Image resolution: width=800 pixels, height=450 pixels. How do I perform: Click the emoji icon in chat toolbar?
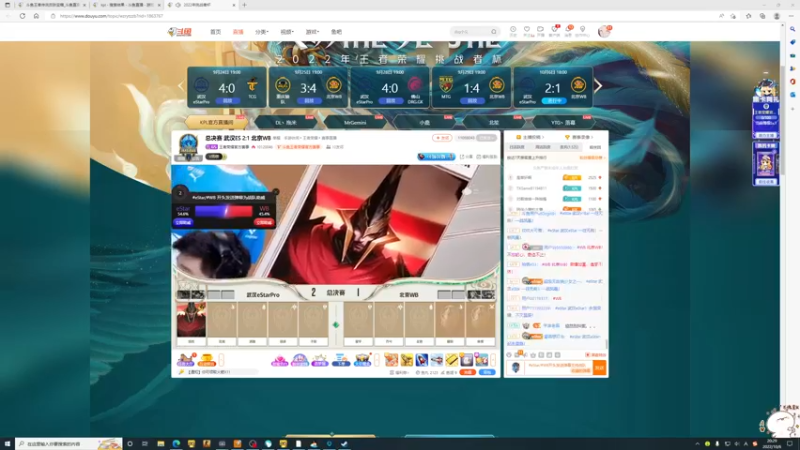[509, 355]
